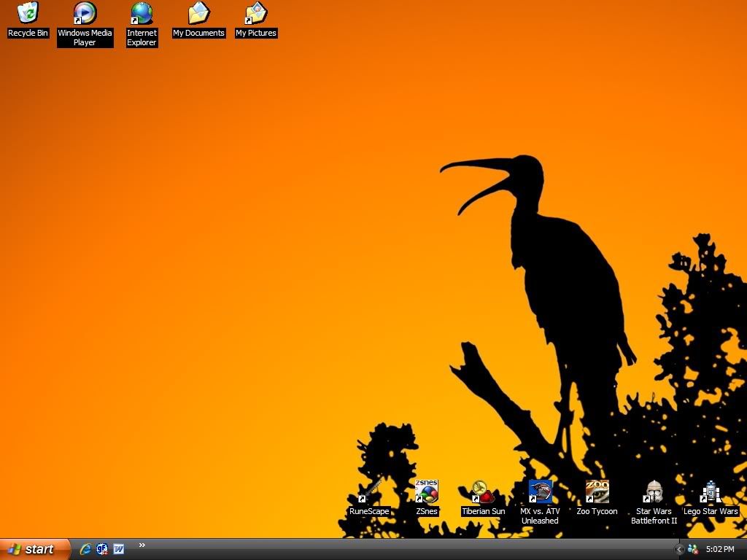Click the 5:02 PM taskbar clock
Screen dimensions: 747x560
pyautogui.click(x=720, y=550)
